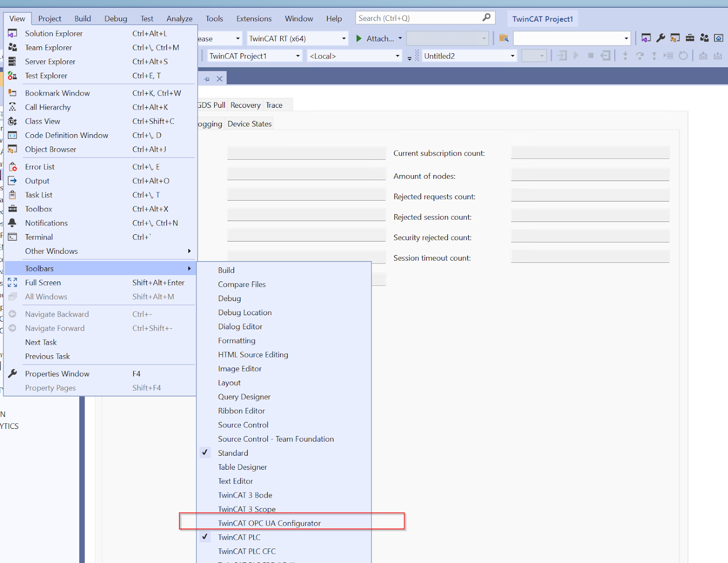
Task: Click the GDS Pull tab
Action: pyautogui.click(x=212, y=105)
